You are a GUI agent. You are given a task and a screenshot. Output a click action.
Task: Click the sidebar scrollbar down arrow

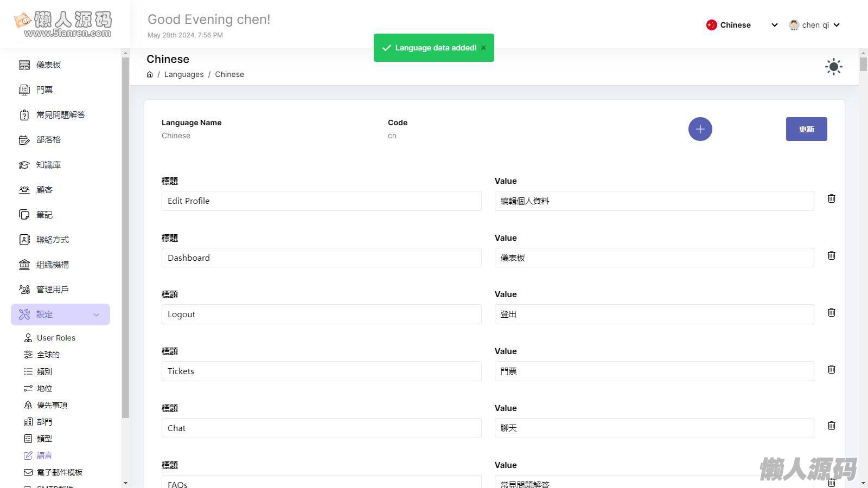pyautogui.click(x=125, y=483)
